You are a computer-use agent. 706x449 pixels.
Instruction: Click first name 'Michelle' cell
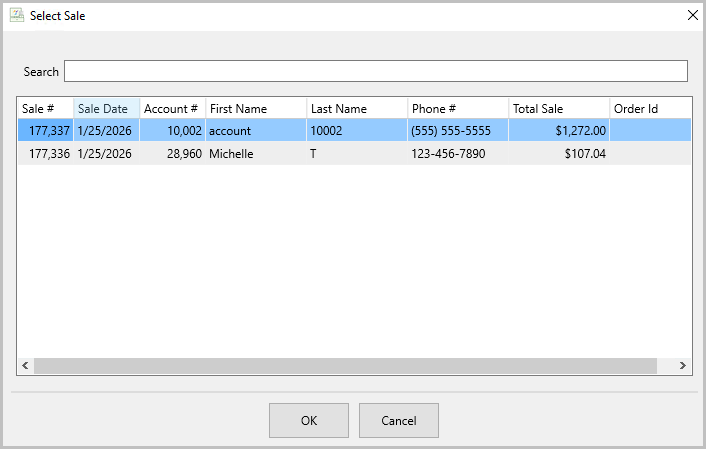coord(256,154)
